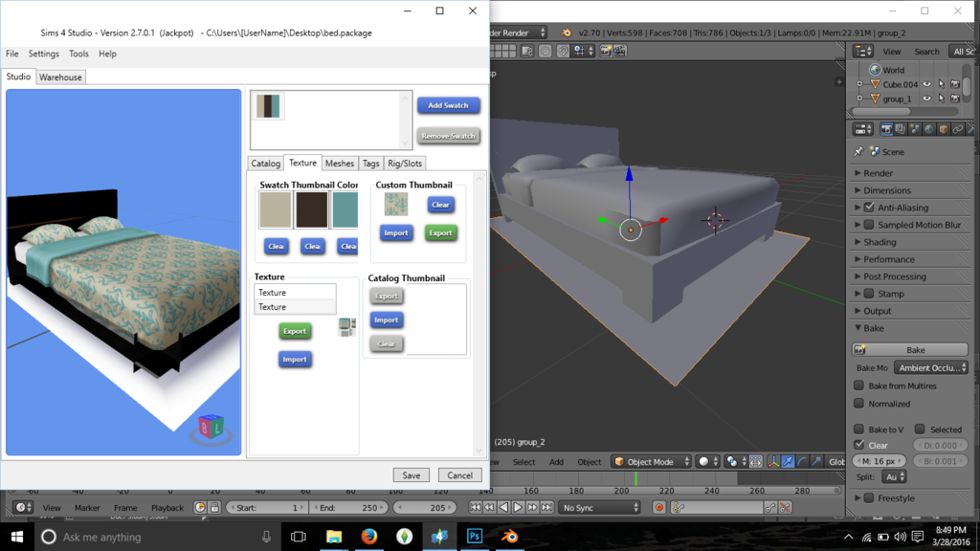This screenshot has height=551, width=980.
Task: Switch to the Meshes tab
Action: 340,163
